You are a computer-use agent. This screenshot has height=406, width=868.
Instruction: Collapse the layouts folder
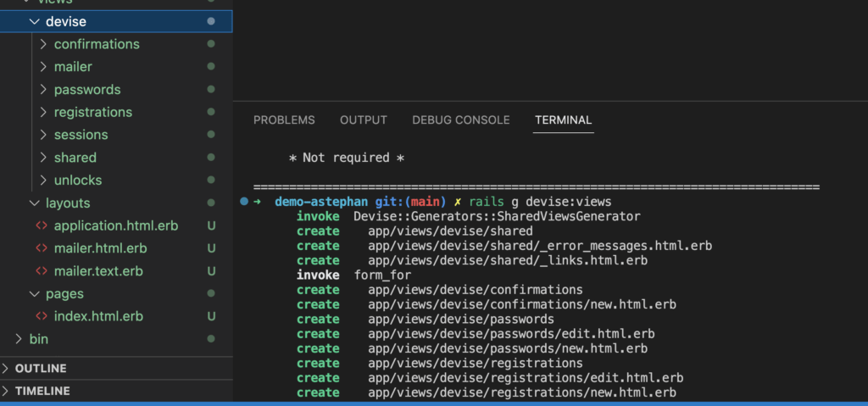34,203
